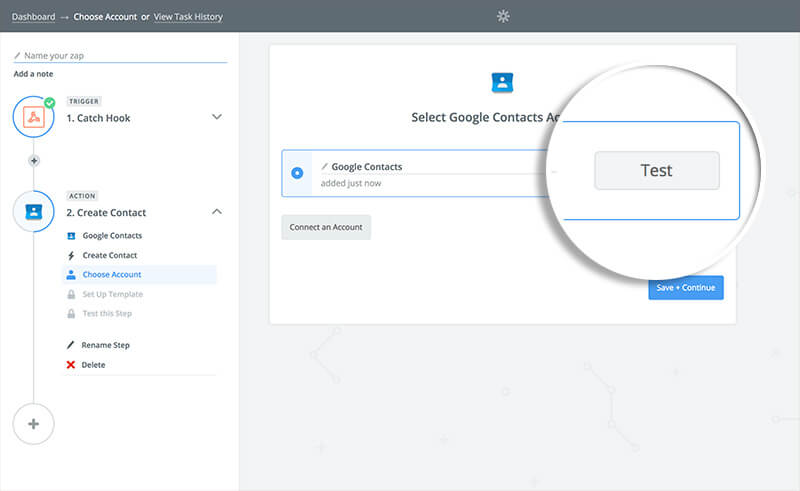Click lock icon by Test this Step
The height and width of the screenshot is (491, 800).
[71, 313]
